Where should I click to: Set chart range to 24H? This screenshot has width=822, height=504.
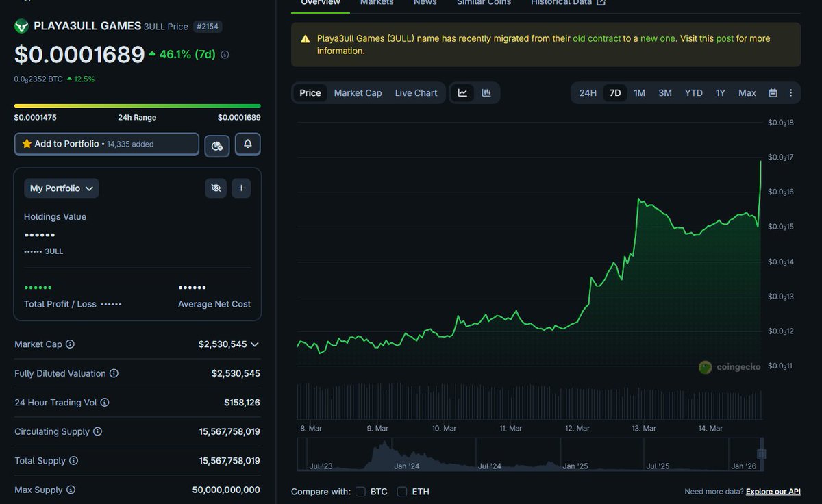tap(588, 93)
